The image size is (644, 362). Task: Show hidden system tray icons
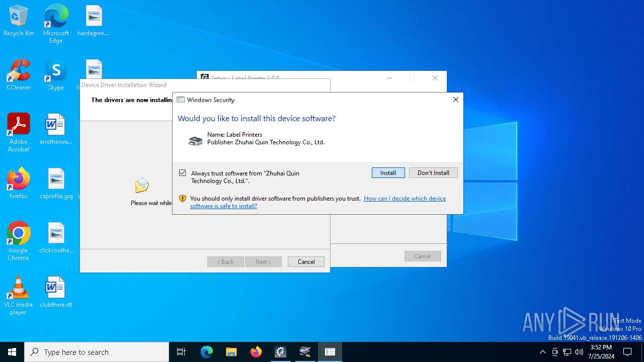pos(542,352)
